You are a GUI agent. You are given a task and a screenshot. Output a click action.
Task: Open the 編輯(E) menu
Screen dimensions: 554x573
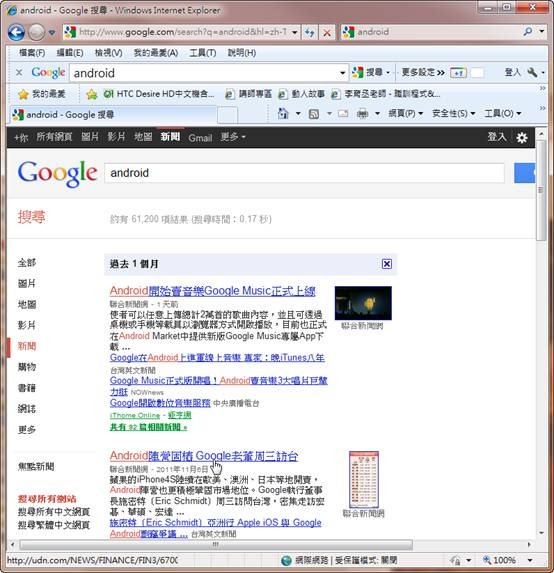pos(70,53)
